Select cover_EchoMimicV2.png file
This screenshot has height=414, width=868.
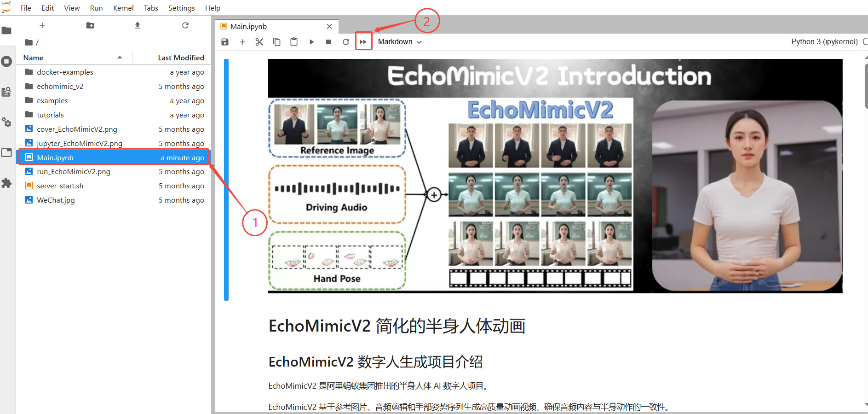114,129
